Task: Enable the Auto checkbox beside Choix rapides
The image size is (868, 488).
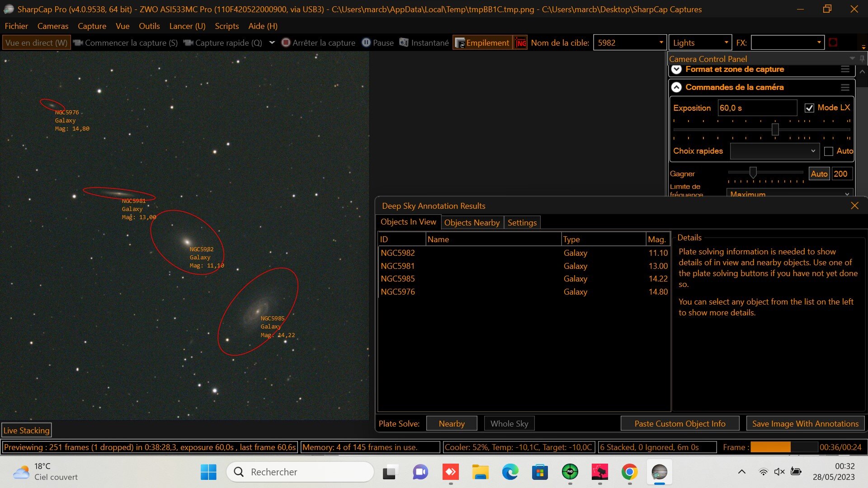Action: (x=829, y=151)
